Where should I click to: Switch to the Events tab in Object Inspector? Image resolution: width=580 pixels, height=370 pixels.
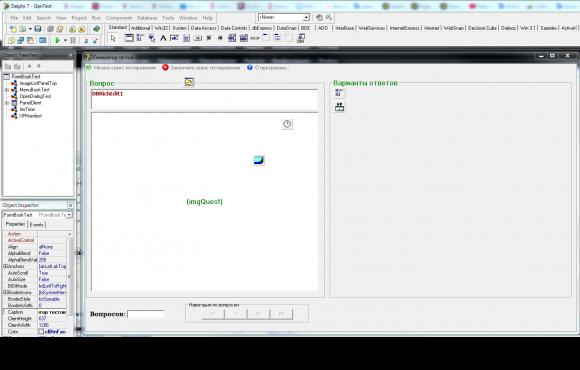[36, 225]
